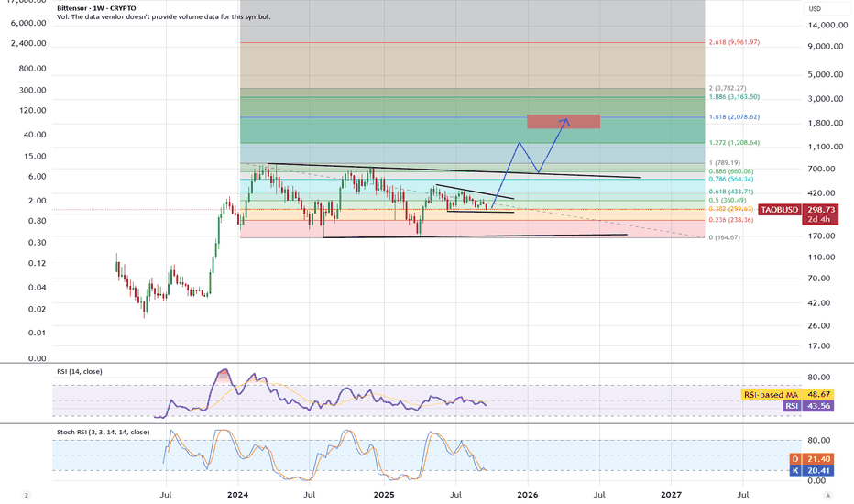Click the volume data unavailable message
This screenshot has width=854, height=504.
coord(163,16)
